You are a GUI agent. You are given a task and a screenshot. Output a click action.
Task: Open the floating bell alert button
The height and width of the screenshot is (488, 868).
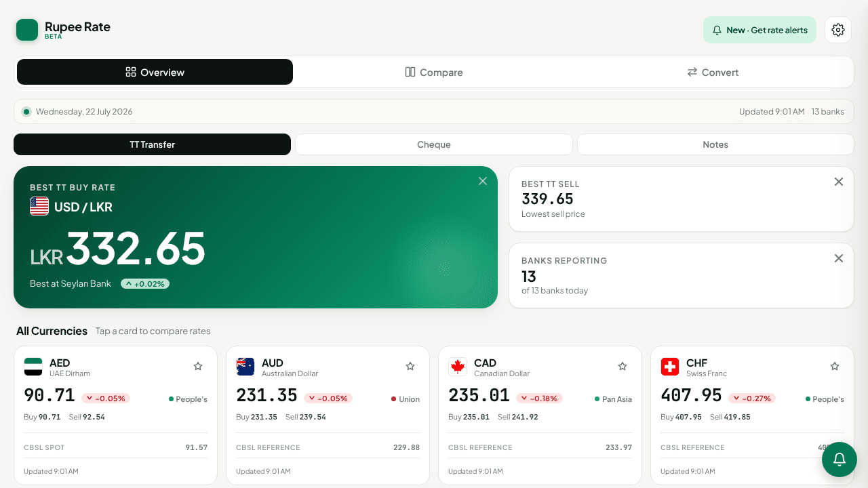point(840,460)
